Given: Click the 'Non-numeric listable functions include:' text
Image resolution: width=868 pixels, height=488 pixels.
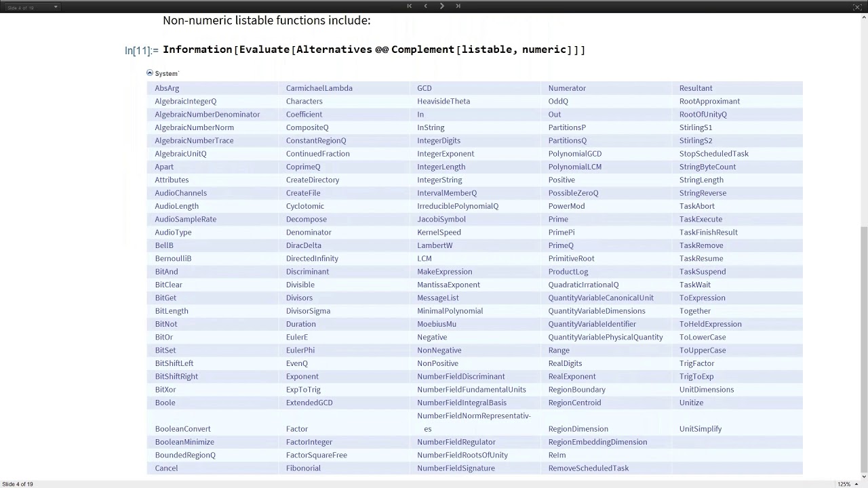Looking at the screenshot, I should coord(267,20).
